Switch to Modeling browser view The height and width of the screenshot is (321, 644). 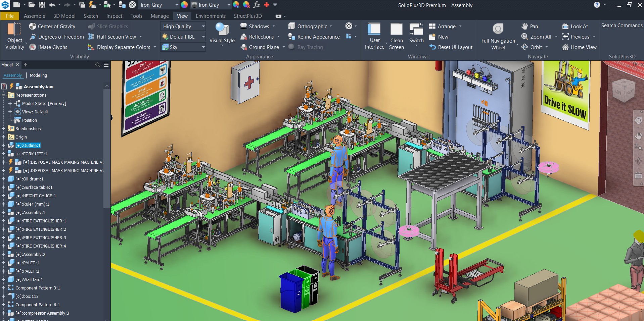pyautogui.click(x=38, y=75)
